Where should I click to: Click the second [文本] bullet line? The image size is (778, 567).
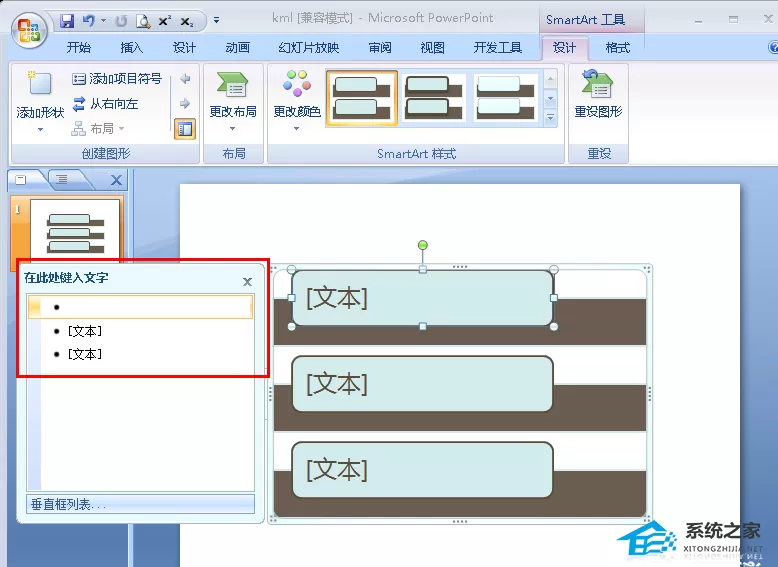84,331
